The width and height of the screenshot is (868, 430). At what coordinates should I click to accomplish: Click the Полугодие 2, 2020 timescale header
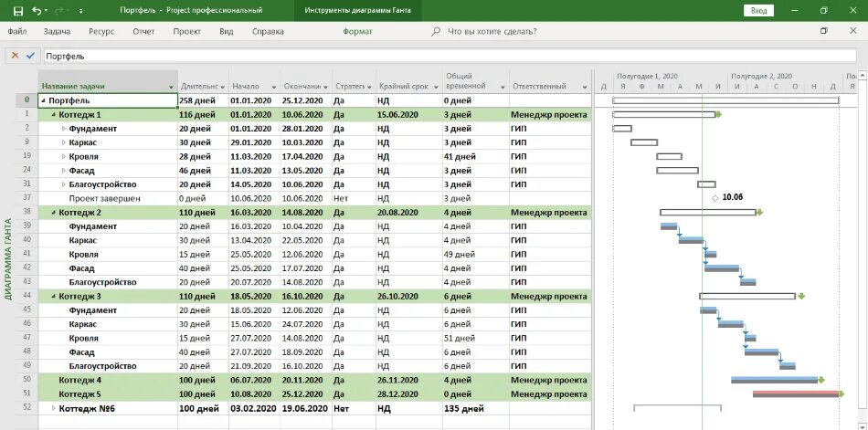[x=761, y=77]
